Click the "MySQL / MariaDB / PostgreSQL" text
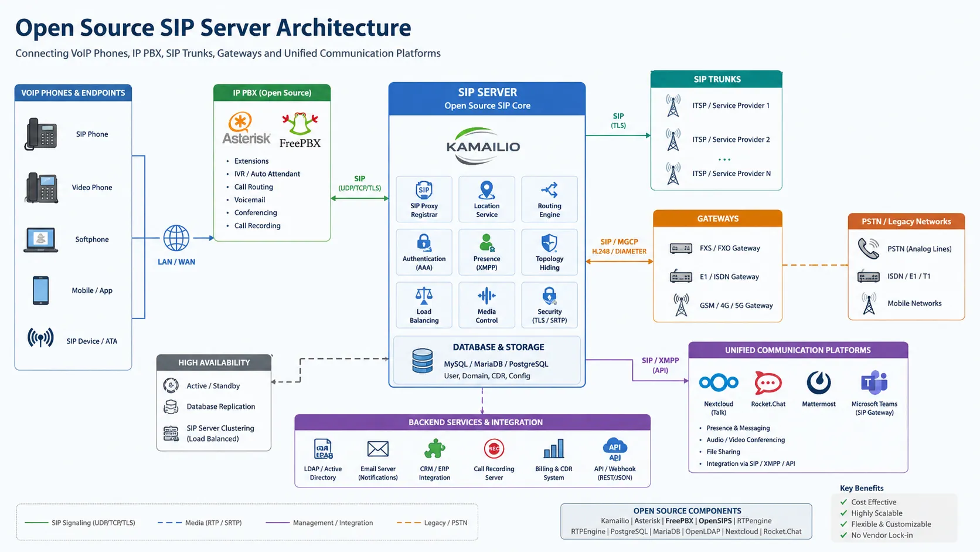The height and width of the screenshot is (552, 980). pos(496,364)
